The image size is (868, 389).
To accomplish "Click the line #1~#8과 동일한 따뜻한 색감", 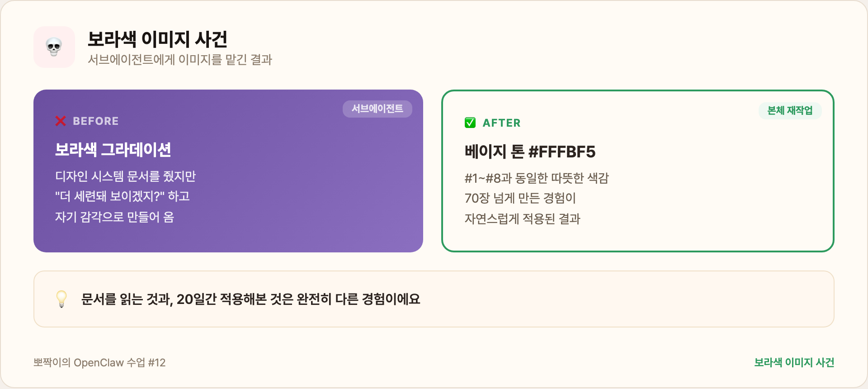I will (x=537, y=178).
